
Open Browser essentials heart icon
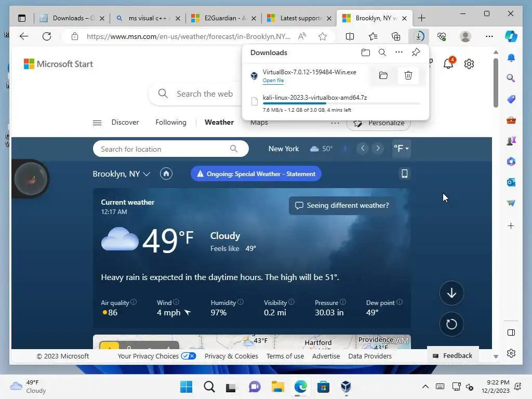442,36
